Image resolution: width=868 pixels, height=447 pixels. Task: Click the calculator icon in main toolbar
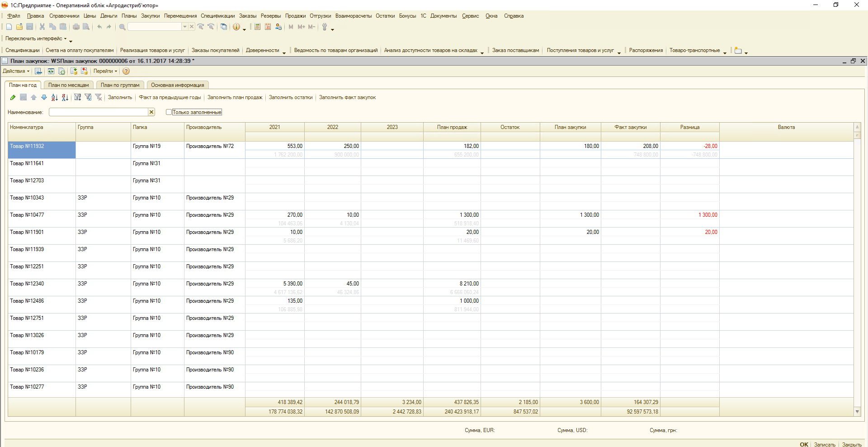257,27
